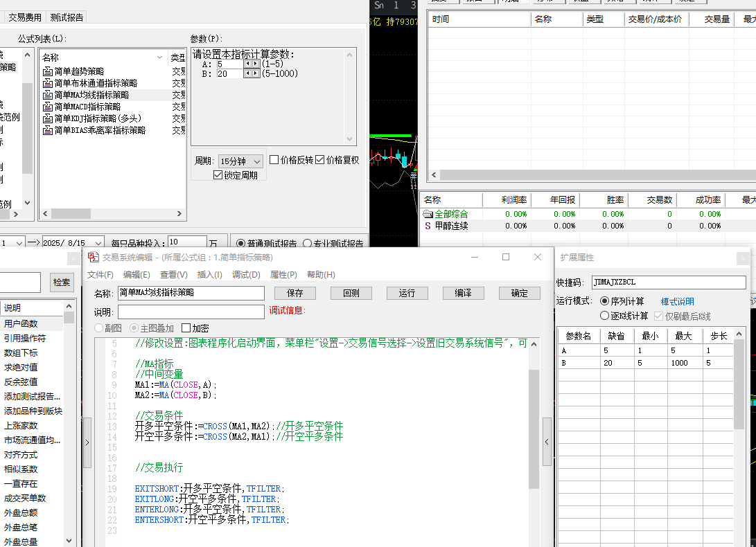This screenshot has width=756, height=547.
Task: Select the 简单MACD指标策略 formula icon
Action: [47, 107]
